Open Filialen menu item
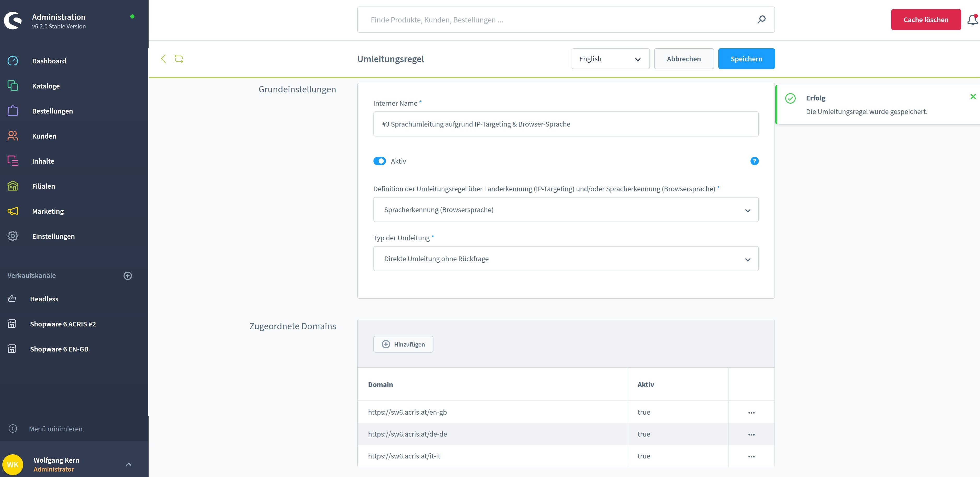980x477 pixels. [43, 186]
